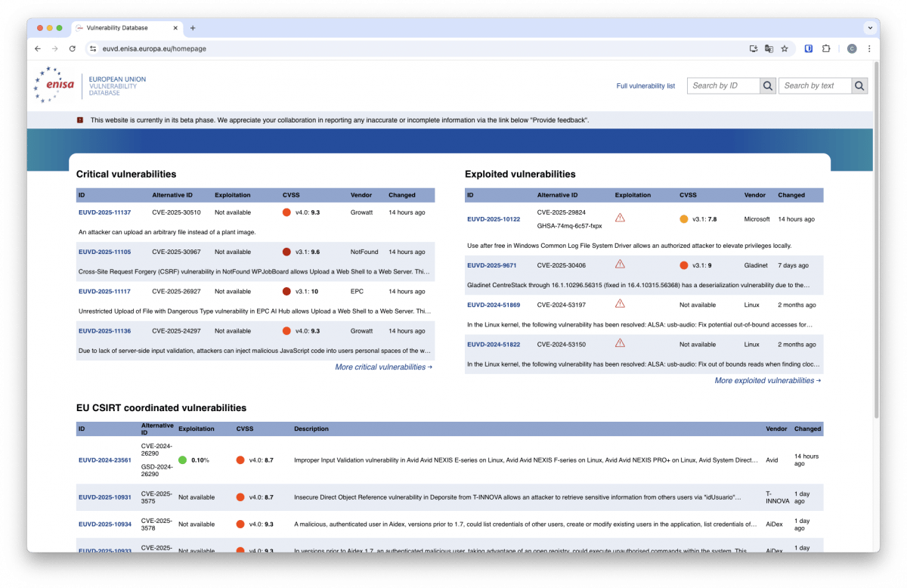Expand the tab search dropdown arrow

tap(868, 28)
